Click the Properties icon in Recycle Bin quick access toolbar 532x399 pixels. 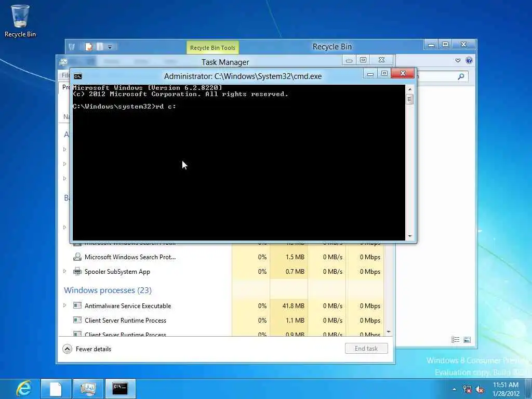pos(88,47)
